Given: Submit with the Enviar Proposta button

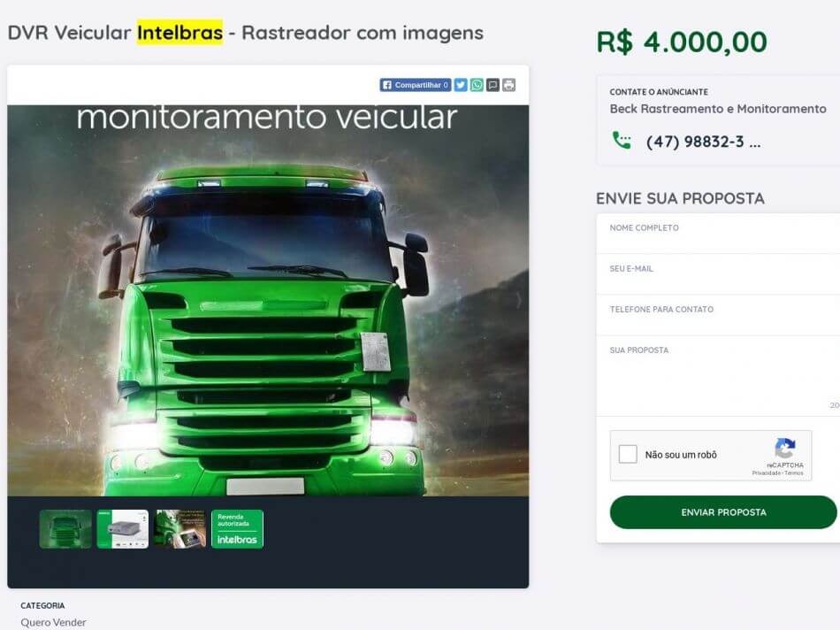Looking at the screenshot, I should pyautogui.click(x=723, y=512).
